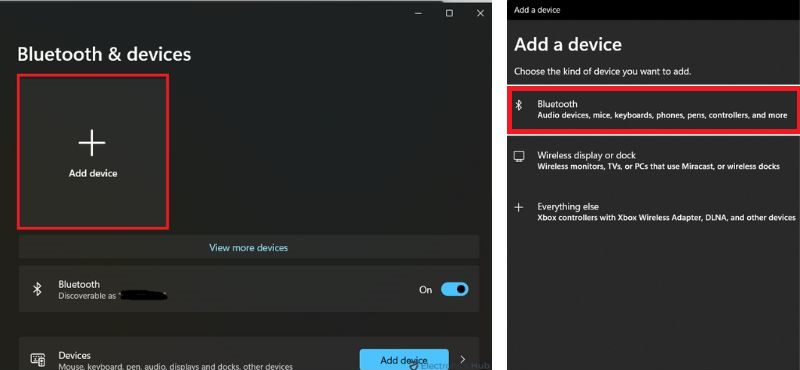The image size is (800, 370).
Task: Turn off the Bluetooth On toggle
Action: coord(455,289)
